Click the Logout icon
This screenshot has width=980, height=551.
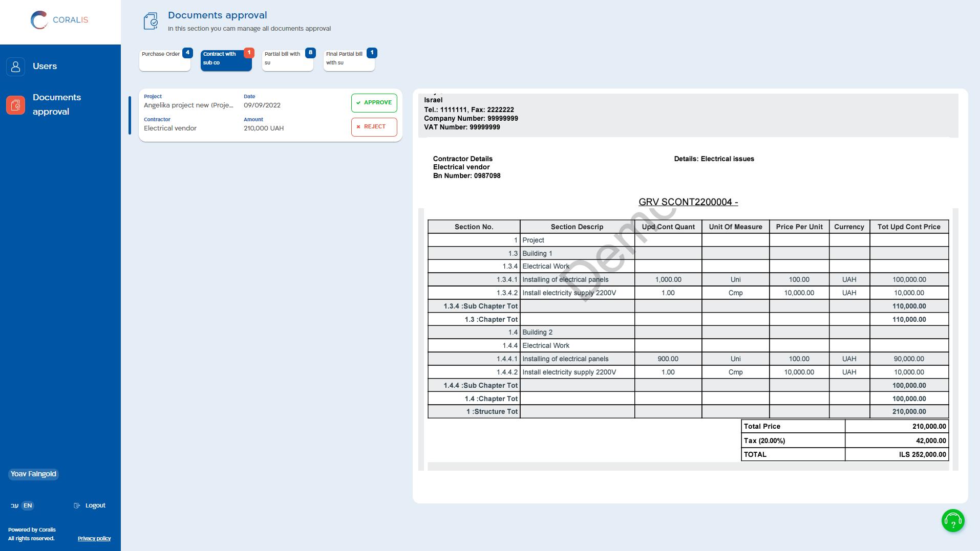[77, 505]
